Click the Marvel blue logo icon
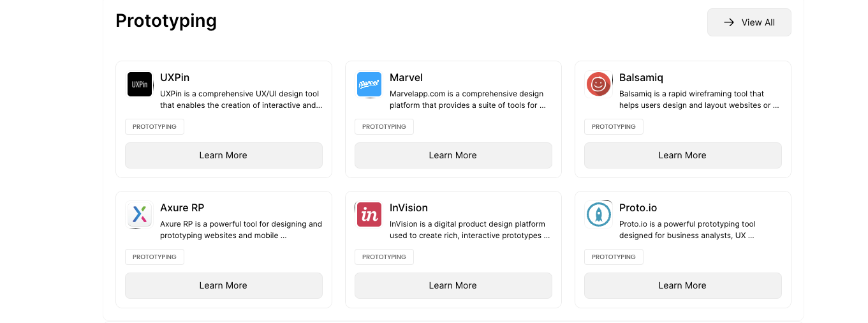Image resolution: width=868 pixels, height=323 pixels. [x=369, y=84]
